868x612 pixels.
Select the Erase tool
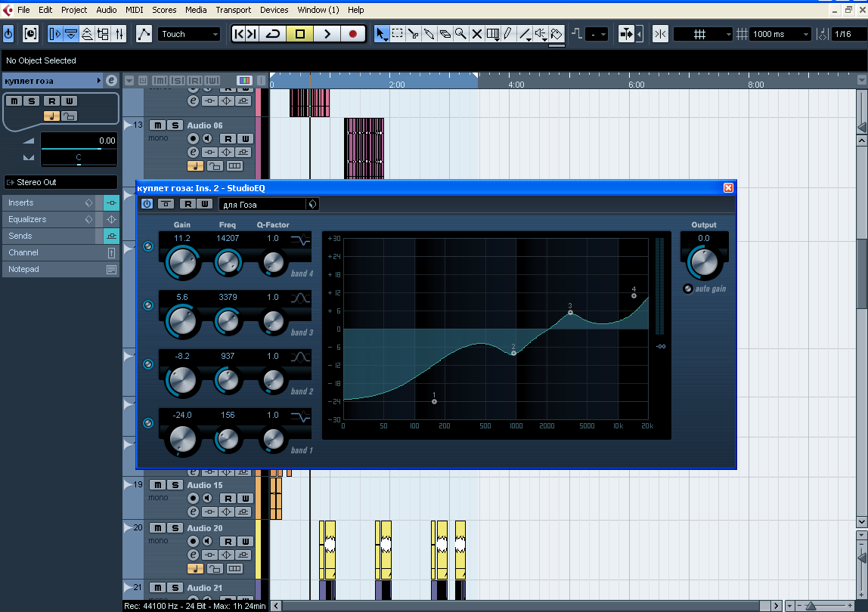point(445,34)
